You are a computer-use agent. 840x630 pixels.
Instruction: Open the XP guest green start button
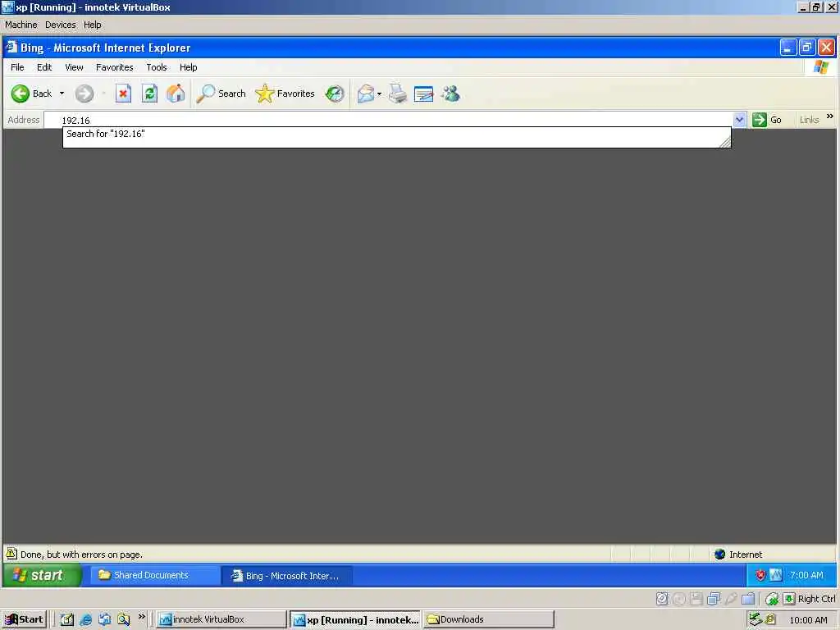[43, 575]
